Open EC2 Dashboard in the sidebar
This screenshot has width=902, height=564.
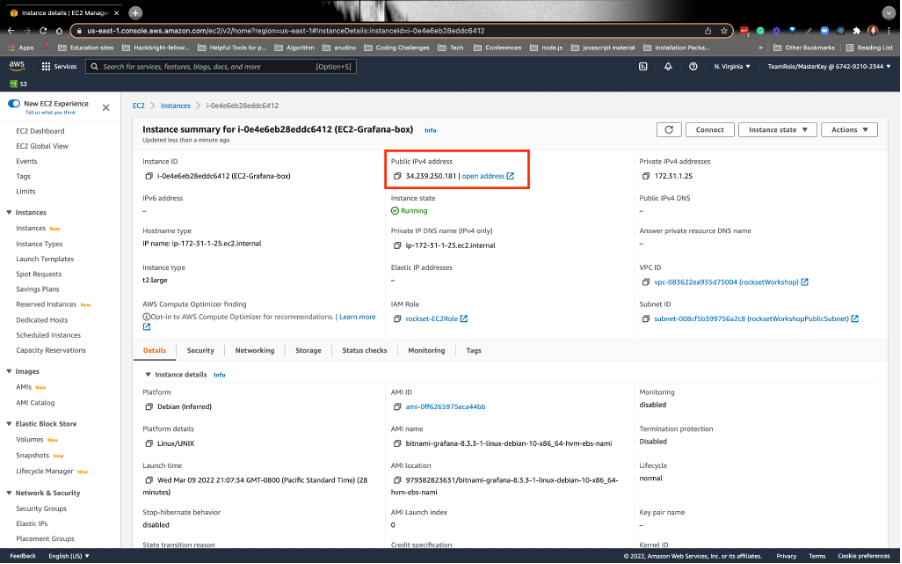[40, 131]
